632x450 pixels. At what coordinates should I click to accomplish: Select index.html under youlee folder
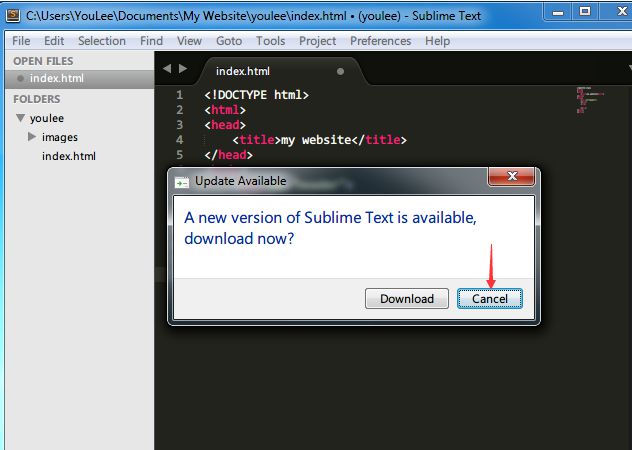[68, 156]
